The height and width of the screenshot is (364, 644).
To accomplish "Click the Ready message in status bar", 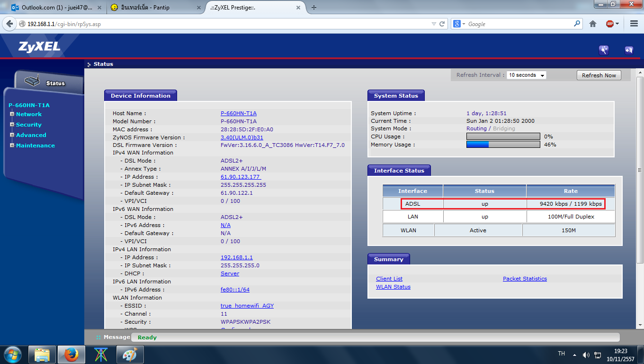I will (147, 337).
